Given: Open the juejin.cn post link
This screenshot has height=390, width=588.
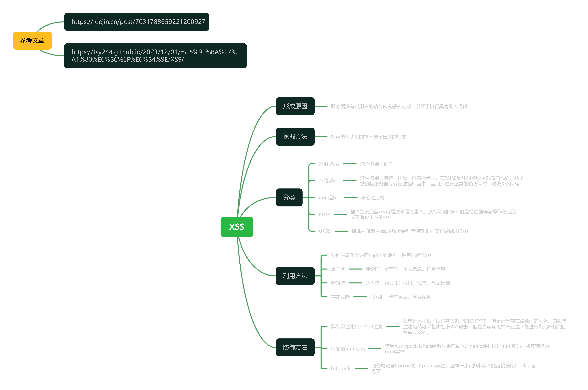Looking at the screenshot, I should (x=138, y=22).
